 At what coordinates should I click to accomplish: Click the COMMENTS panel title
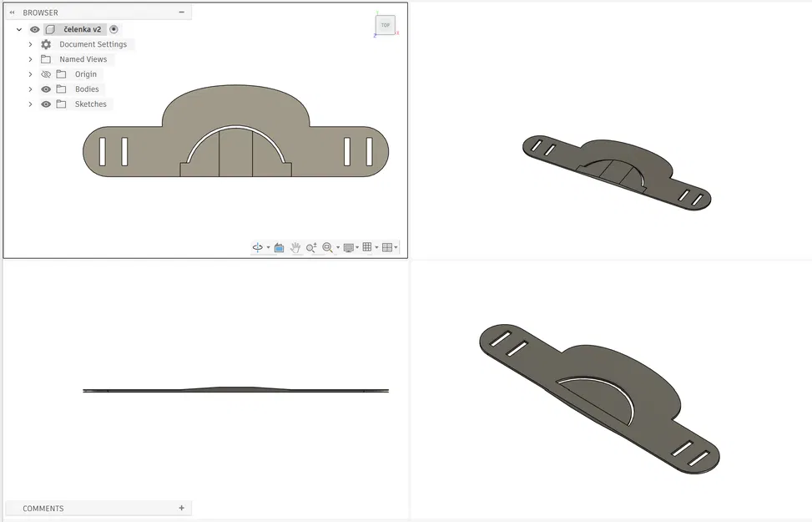point(43,509)
